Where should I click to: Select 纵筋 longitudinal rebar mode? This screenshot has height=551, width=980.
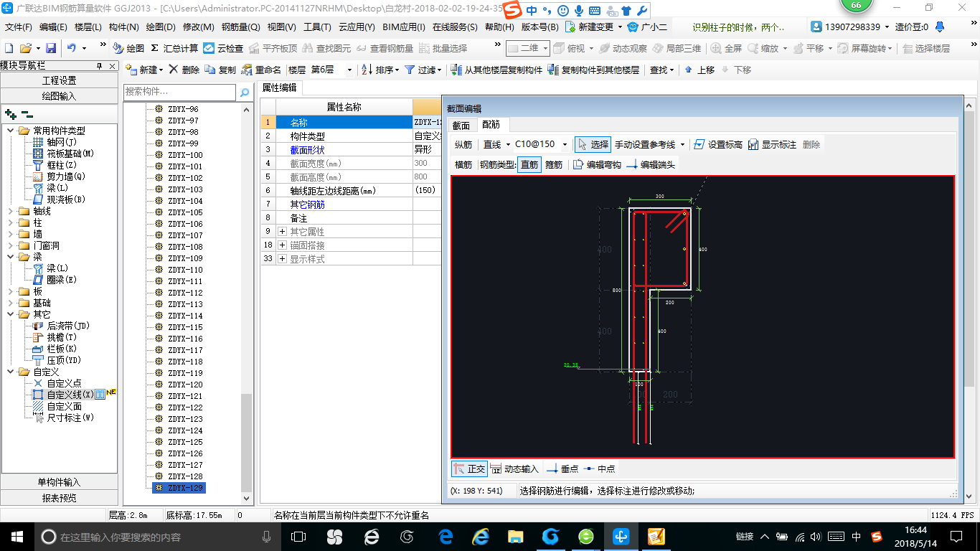click(463, 144)
